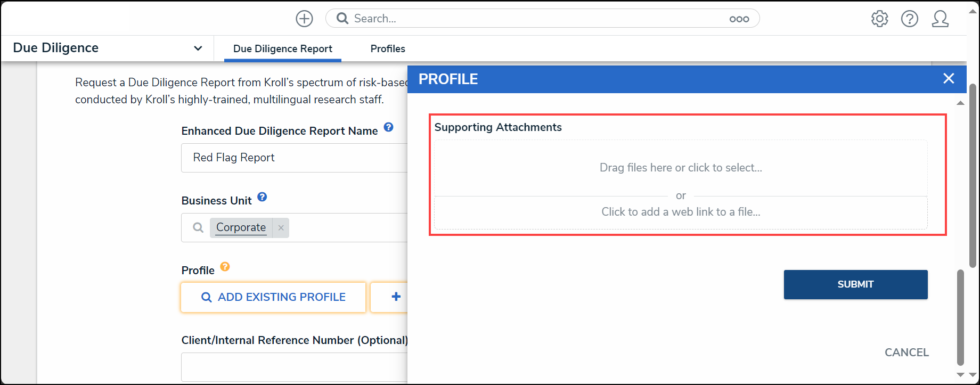Click the plus create new icon
Screen dimensions: 980x385
304,19
